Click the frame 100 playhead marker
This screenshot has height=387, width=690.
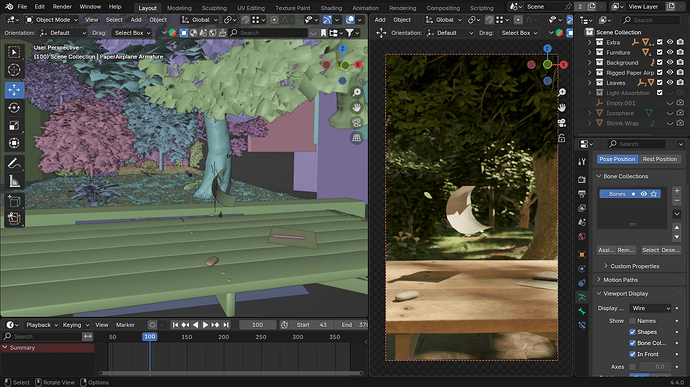[150, 336]
